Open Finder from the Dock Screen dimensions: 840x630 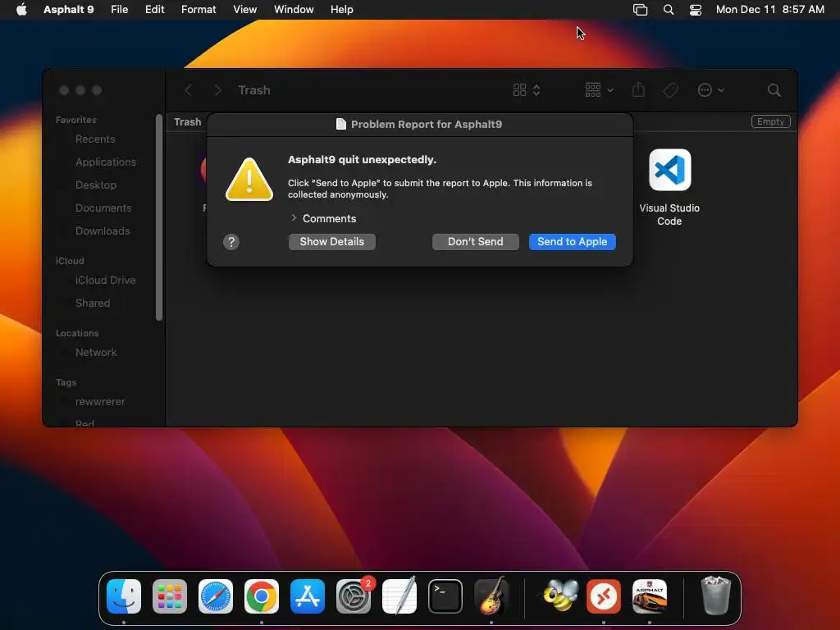[124, 596]
